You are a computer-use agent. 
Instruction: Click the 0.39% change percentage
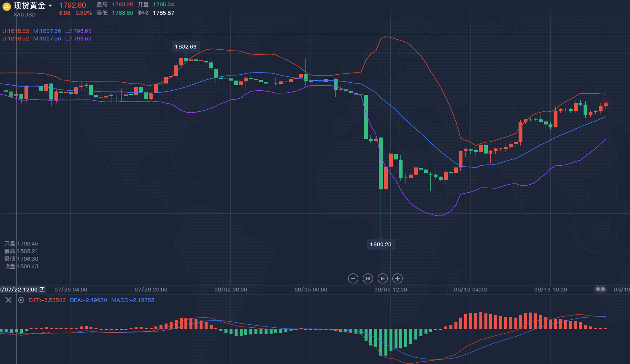click(x=84, y=13)
